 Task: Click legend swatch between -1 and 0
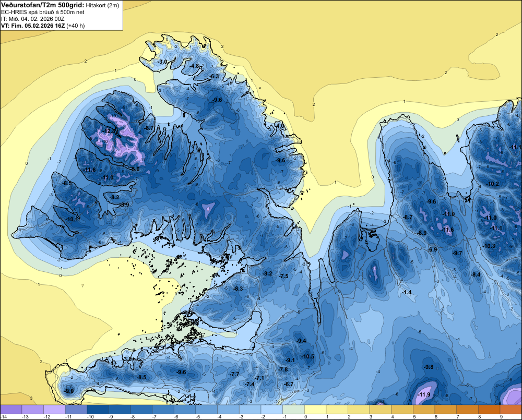click(293, 410)
